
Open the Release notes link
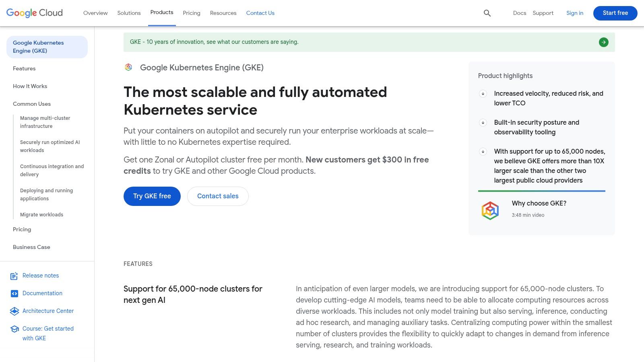(41, 276)
